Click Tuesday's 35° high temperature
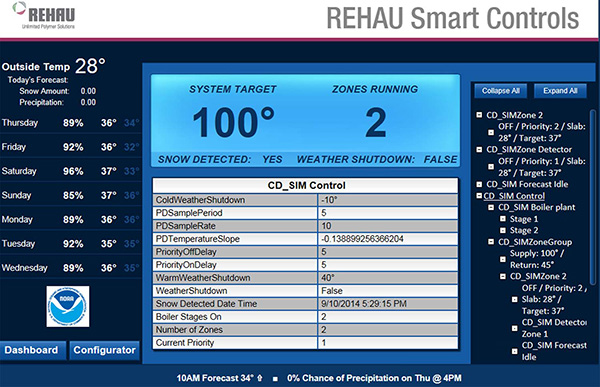This screenshot has width=600, height=387. tap(109, 243)
